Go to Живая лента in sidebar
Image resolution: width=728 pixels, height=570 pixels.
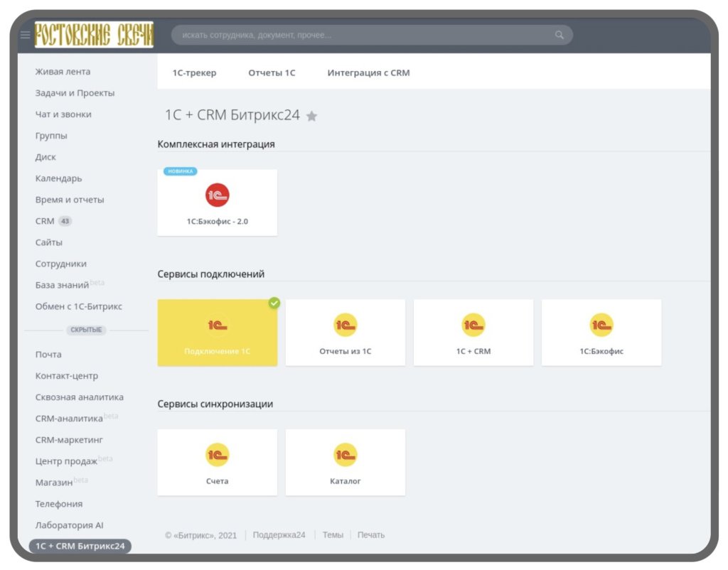(63, 72)
